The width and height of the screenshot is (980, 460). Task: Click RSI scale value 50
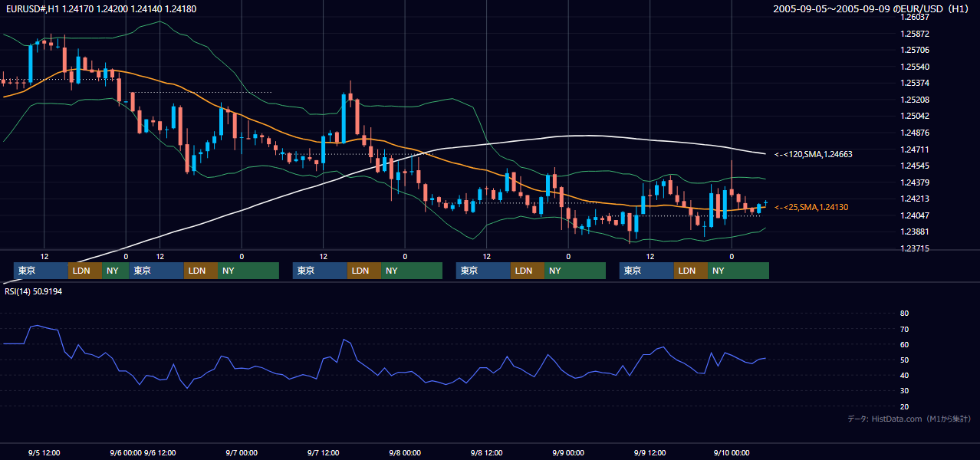coord(905,360)
